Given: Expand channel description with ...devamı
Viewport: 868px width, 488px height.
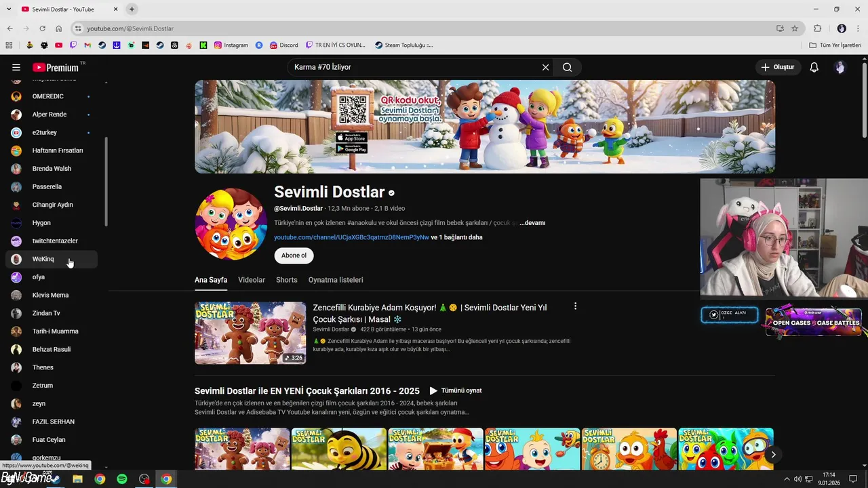Looking at the screenshot, I should pos(532,223).
